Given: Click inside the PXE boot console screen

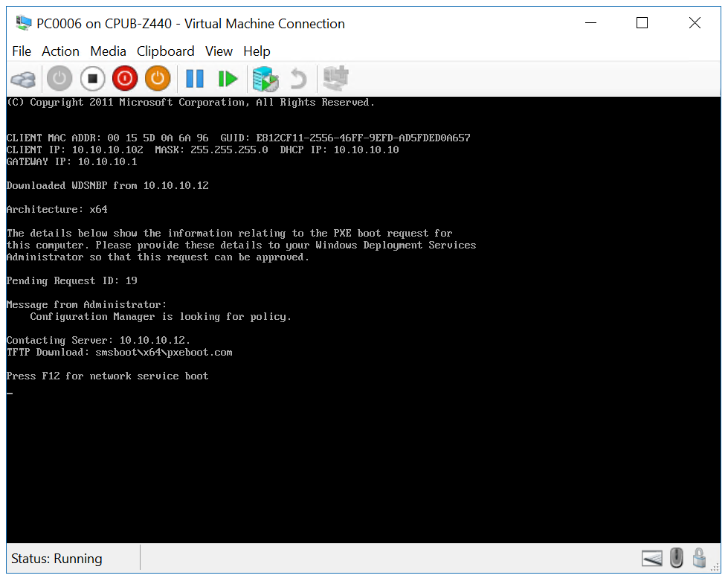Looking at the screenshot, I should 364,320.
